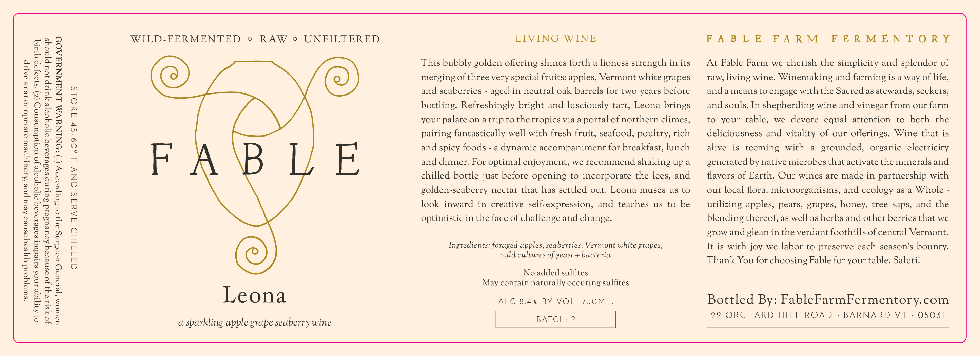Click the No added sulfites line
This screenshot has height=356, width=980.
tap(555, 272)
